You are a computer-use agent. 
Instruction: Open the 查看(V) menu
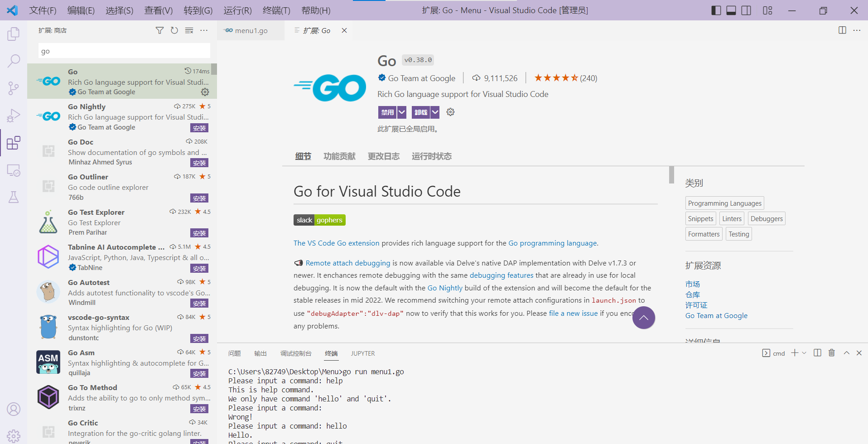[x=159, y=10]
